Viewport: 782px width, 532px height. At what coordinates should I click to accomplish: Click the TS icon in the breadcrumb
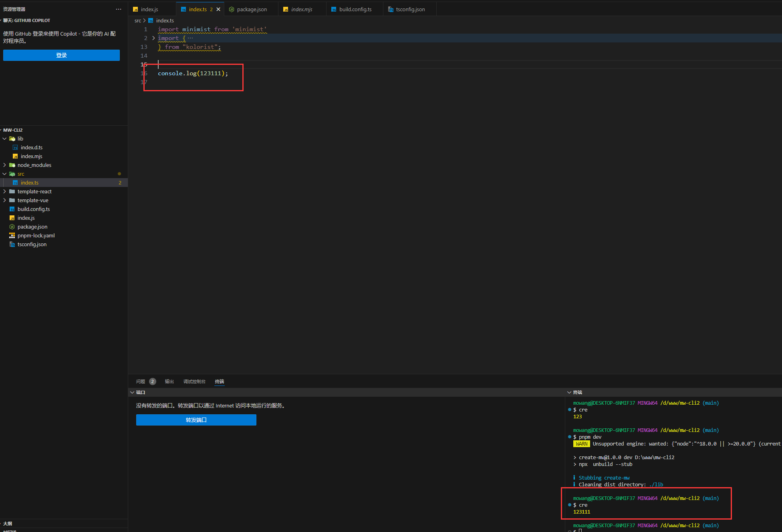point(151,20)
